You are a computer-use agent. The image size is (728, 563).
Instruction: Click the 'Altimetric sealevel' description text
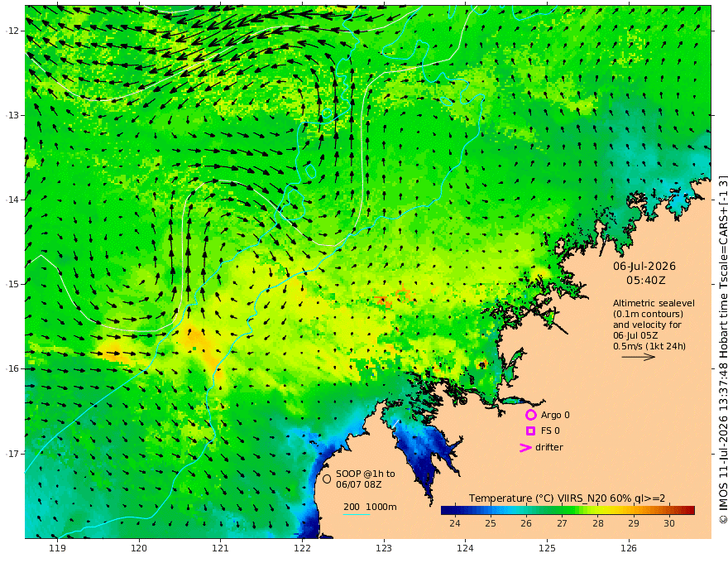[x=654, y=303]
